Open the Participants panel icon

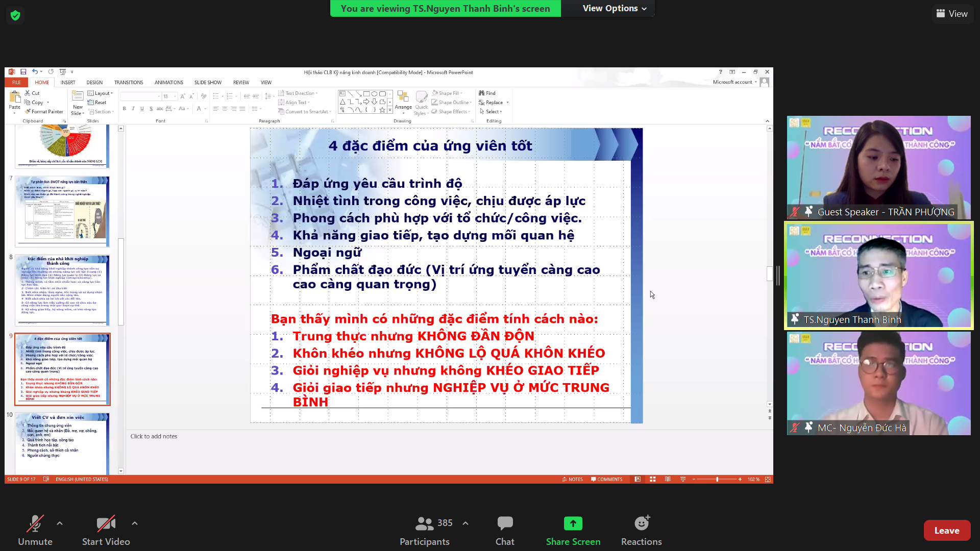pyautogui.click(x=424, y=523)
